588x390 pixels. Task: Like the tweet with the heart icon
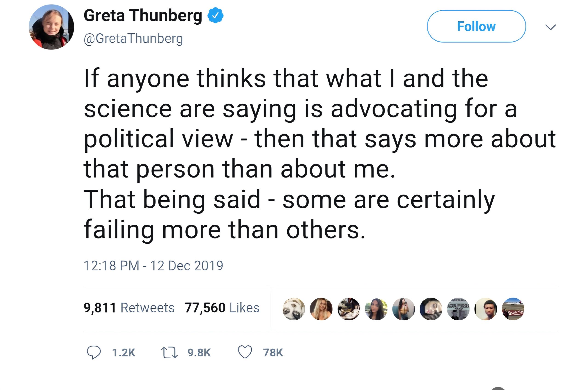pyautogui.click(x=245, y=352)
